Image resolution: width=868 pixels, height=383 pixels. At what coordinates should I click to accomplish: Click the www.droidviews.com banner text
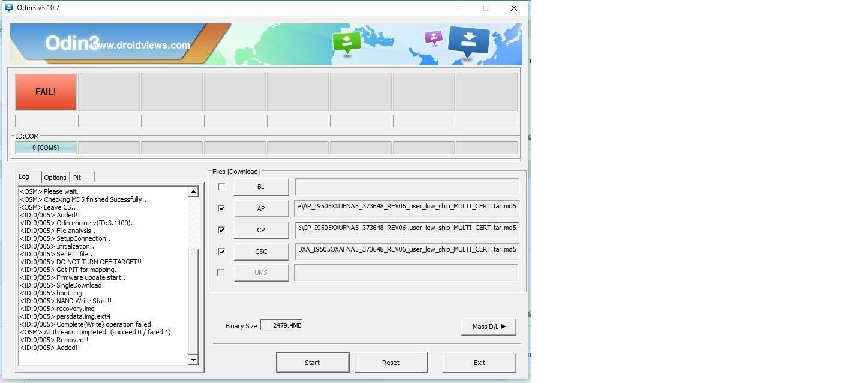(x=142, y=45)
